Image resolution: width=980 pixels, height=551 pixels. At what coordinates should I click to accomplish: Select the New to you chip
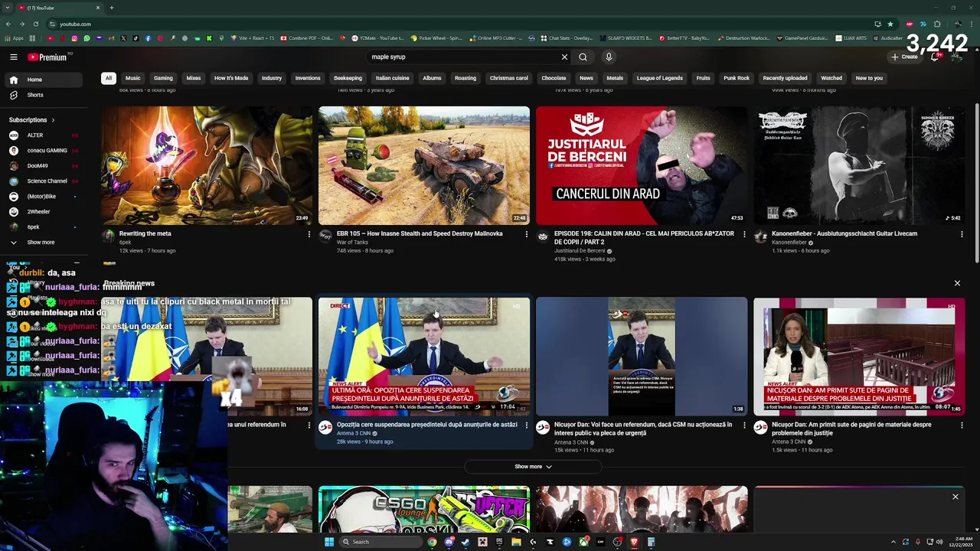tap(869, 78)
